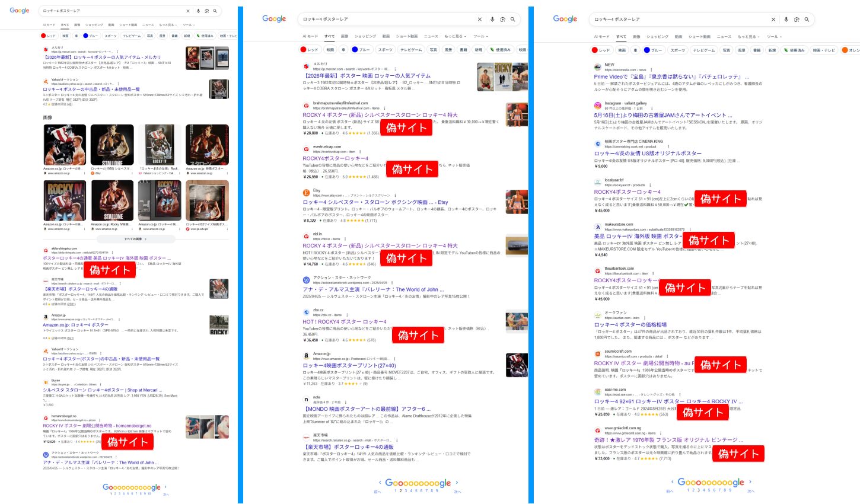Toggle the 風景 filter chip on the middle page
This screenshot has width=860, height=504.
tap(448, 50)
